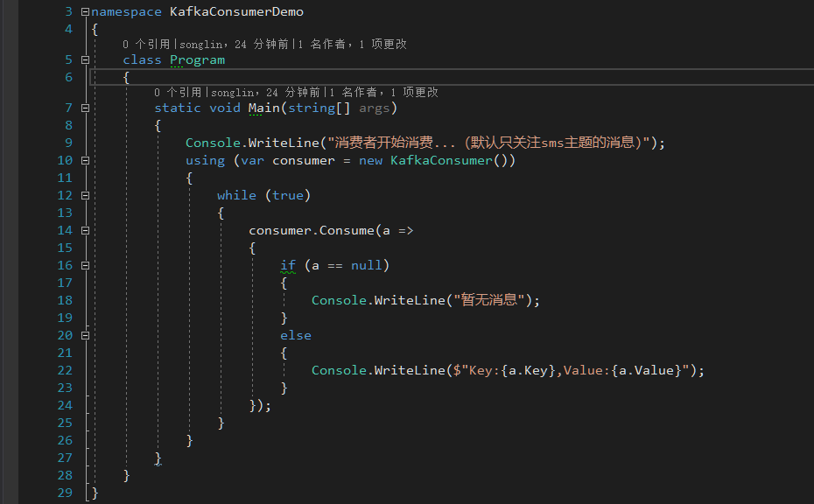814x504 pixels.
Task: Click the 'namespace' keyword
Action: click(x=126, y=12)
